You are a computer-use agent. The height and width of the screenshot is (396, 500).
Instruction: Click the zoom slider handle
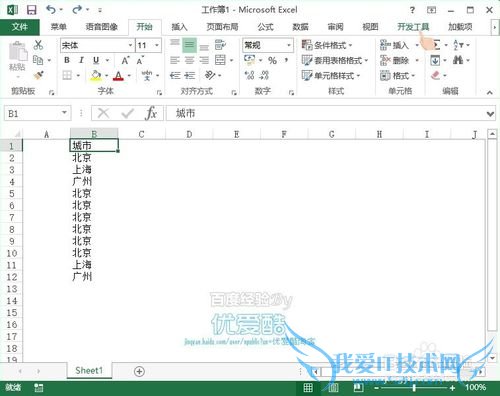414,388
